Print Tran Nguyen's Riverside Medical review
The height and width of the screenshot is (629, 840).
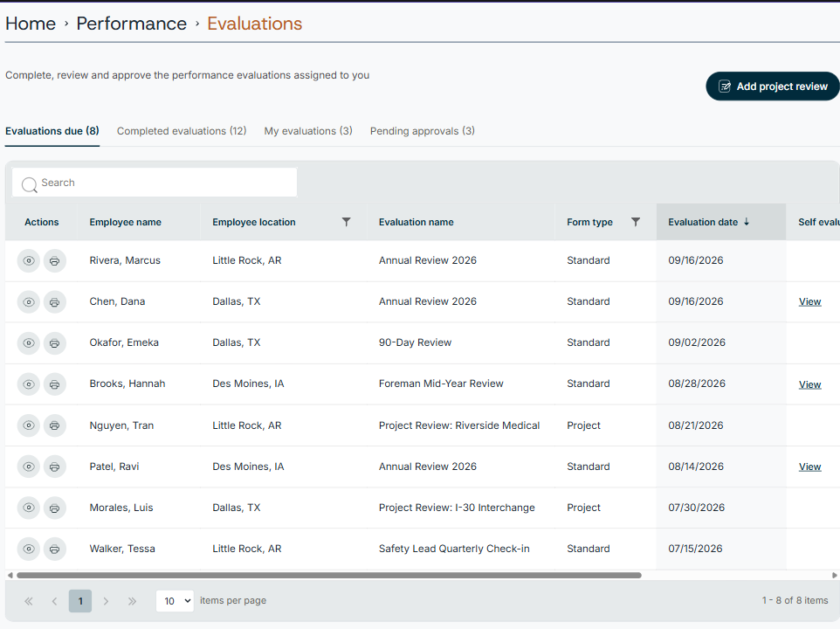pyautogui.click(x=55, y=425)
